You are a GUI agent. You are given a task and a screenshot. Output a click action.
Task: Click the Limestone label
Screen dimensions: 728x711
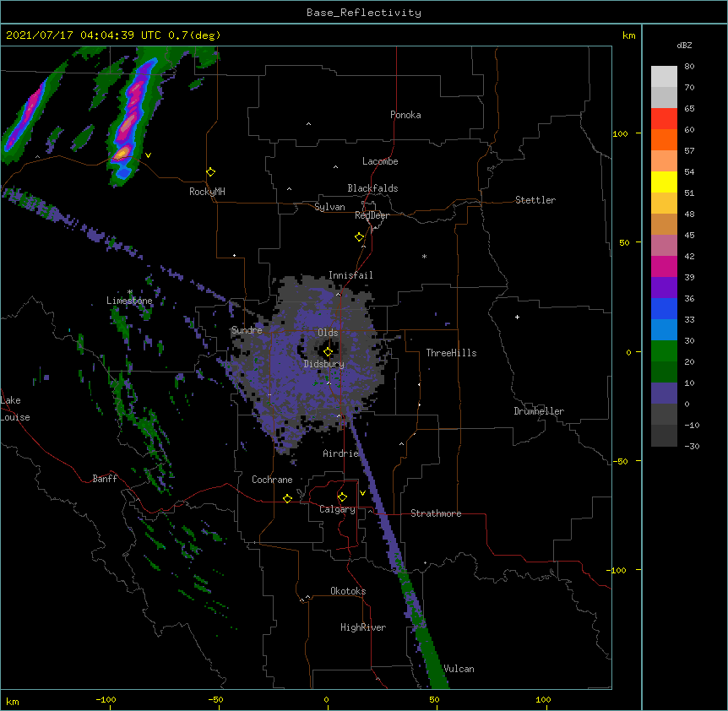point(129,301)
